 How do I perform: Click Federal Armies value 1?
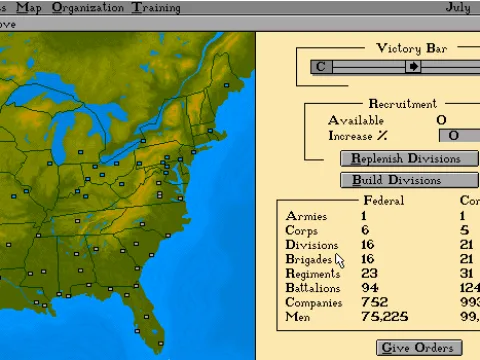pos(364,216)
